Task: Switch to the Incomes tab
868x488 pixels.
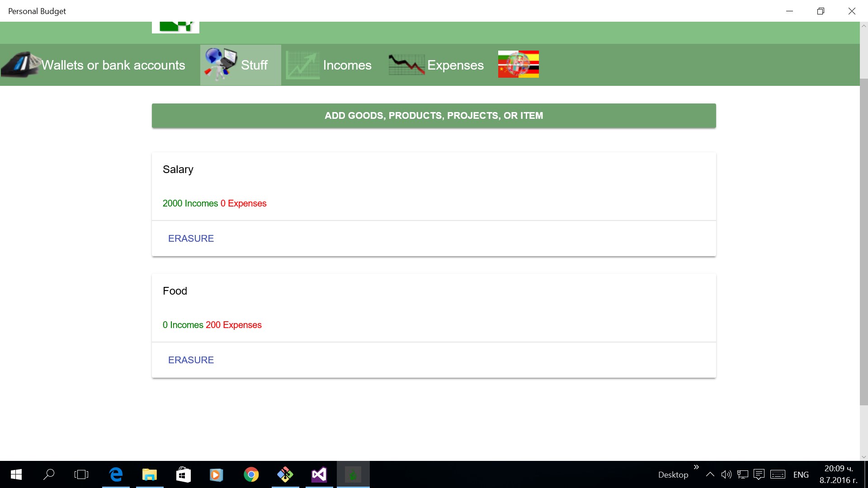Action: (347, 65)
